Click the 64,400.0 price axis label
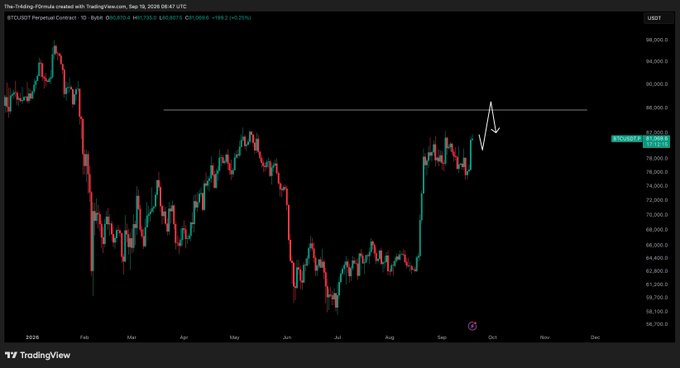The image size is (680, 368). coord(657,258)
